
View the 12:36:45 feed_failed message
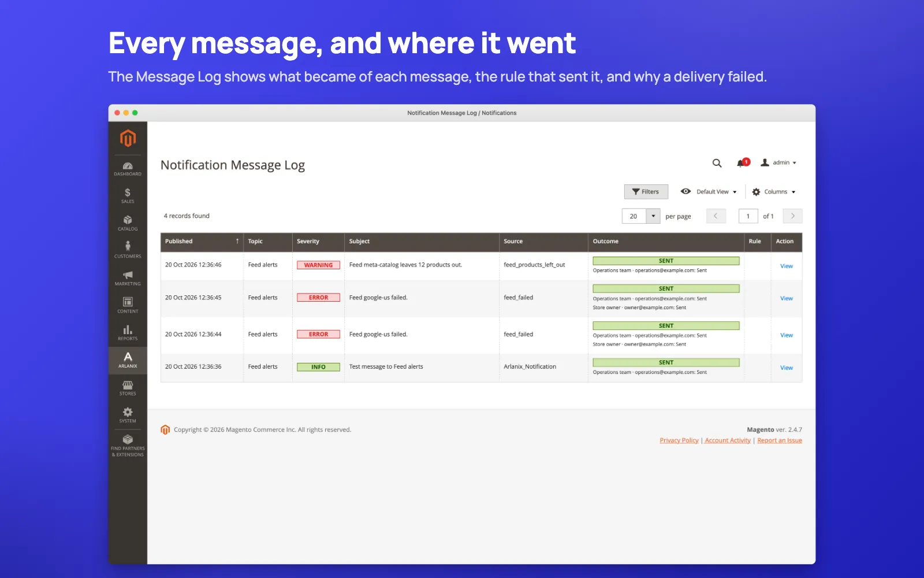coord(787,299)
